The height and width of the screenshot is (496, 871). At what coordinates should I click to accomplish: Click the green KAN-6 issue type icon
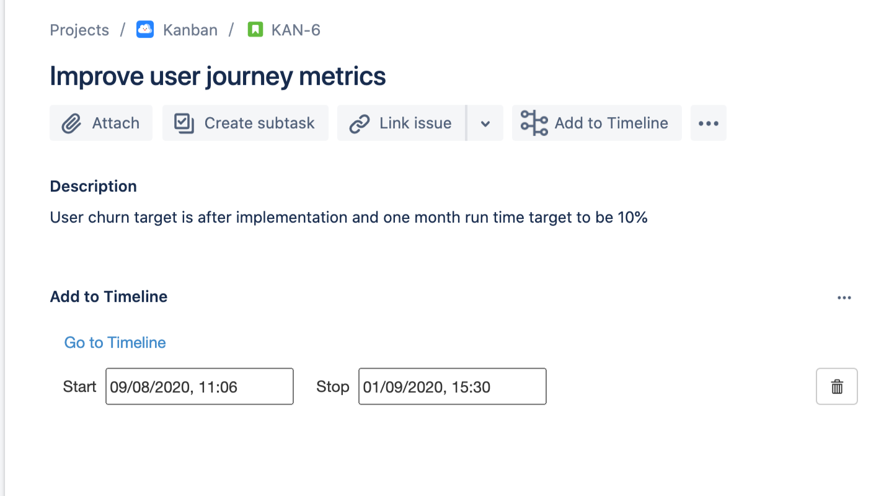point(255,30)
